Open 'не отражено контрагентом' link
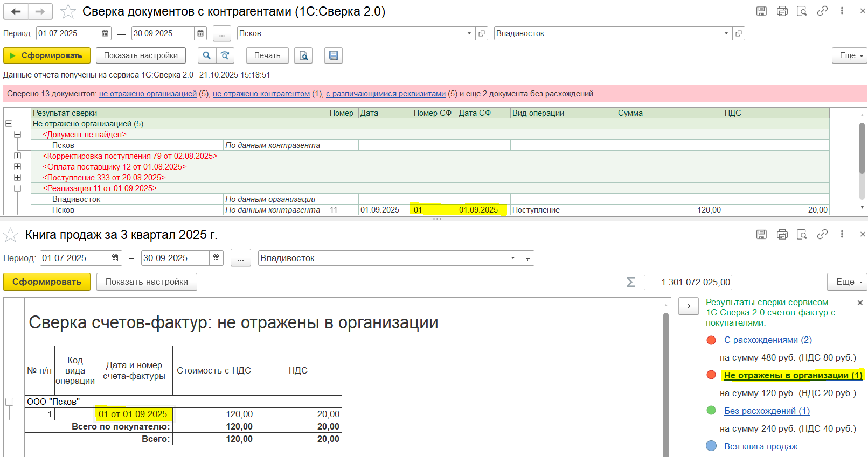868x457 pixels. click(261, 94)
